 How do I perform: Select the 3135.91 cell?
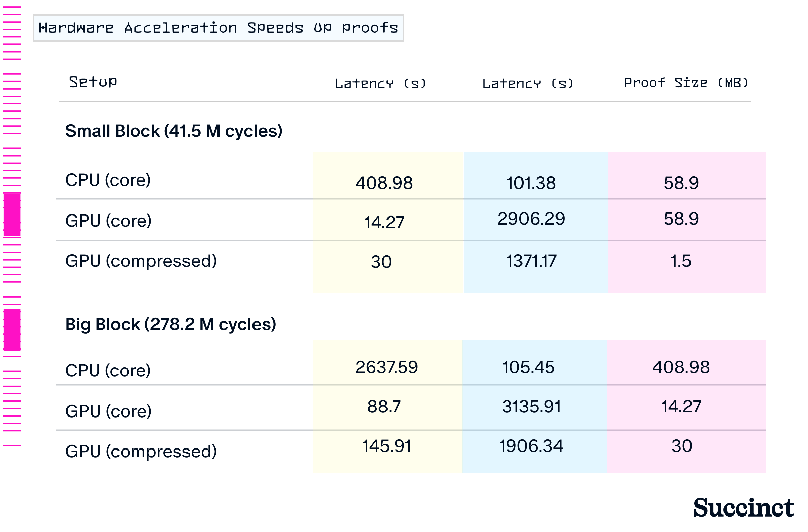pyautogui.click(x=531, y=407)
